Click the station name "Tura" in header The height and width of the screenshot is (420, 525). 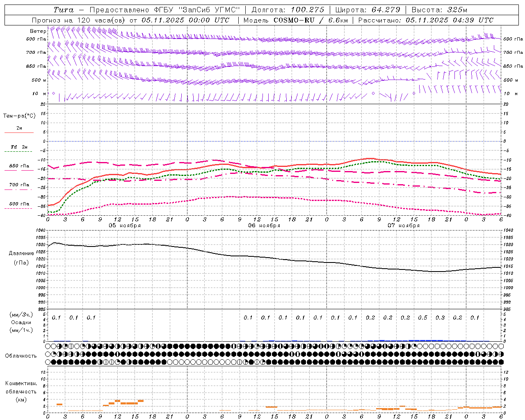pos(64,10)
